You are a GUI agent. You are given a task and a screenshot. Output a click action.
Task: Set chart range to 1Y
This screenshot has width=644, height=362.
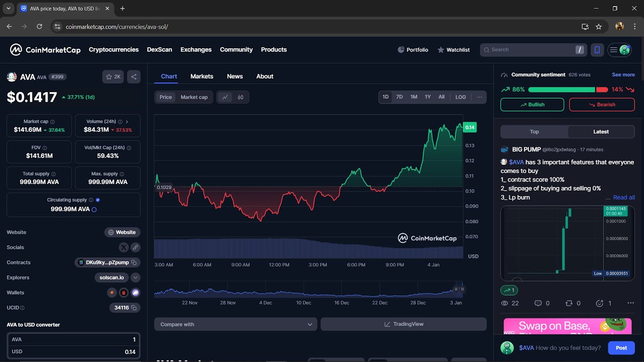(x=428, y=97)
